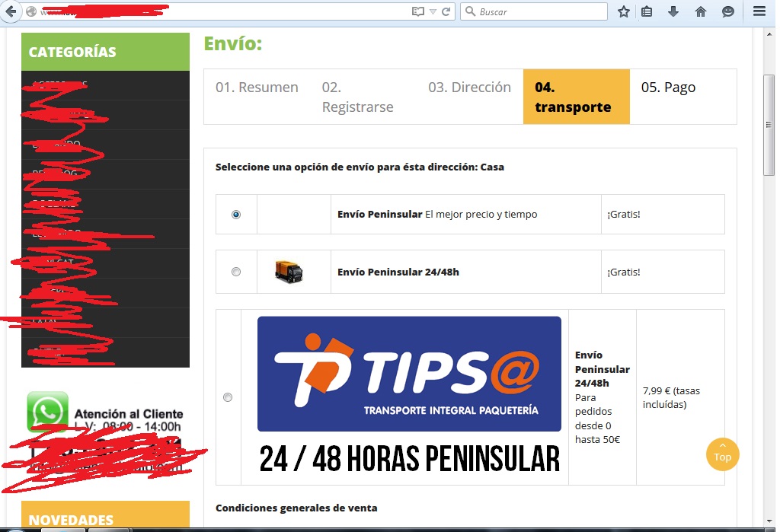
Task: Select the free Envío Peninsular 24/48h radio
Action: (236, 272)
